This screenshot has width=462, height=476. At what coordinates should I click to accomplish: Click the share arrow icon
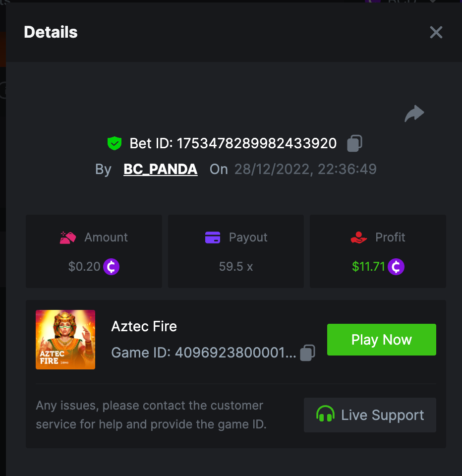click(x=414, y=114)
